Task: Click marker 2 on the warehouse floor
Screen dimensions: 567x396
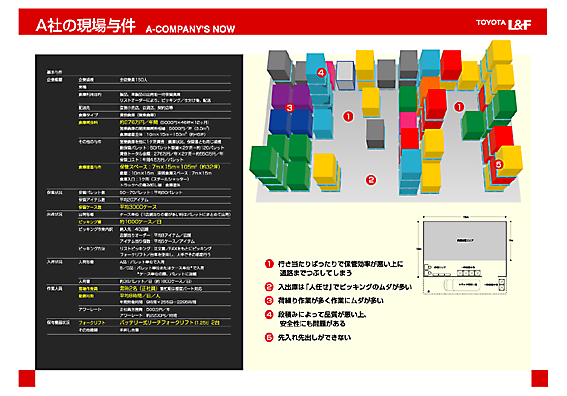Action: coord(371,180)
